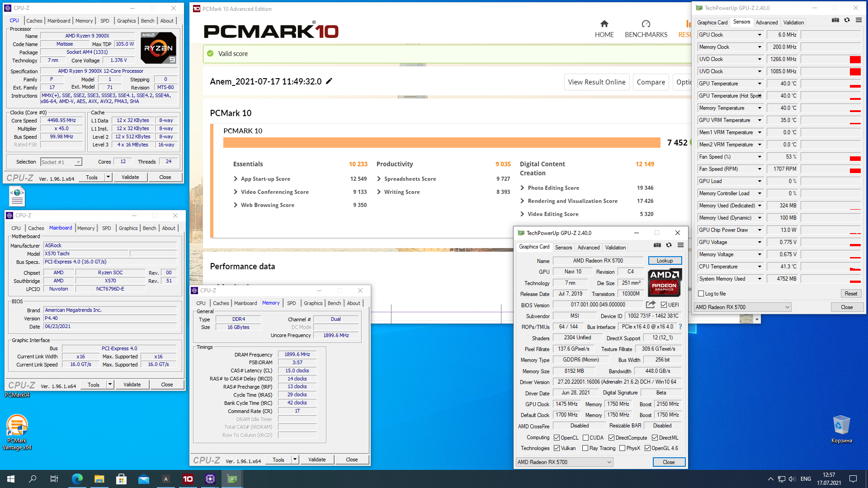The width and height of the screenshot is (868, 488).
Task: Open Task View on taskbar
Action: (x=54, y=479)
